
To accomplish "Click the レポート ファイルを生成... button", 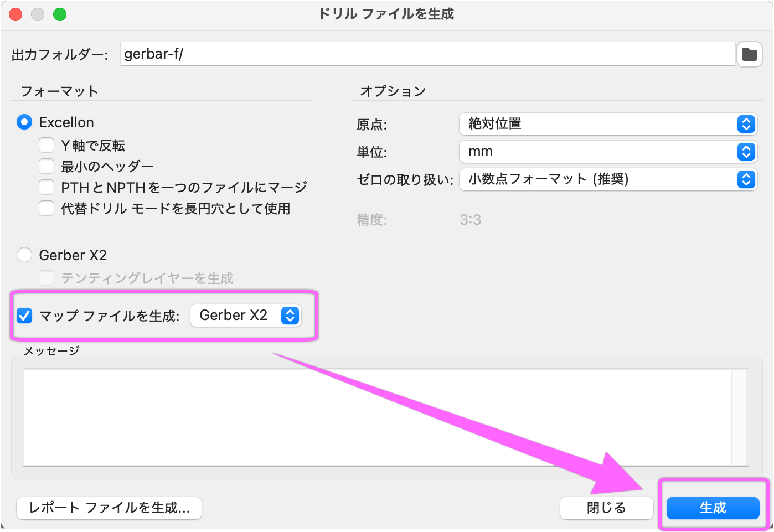I will [109, 508].
